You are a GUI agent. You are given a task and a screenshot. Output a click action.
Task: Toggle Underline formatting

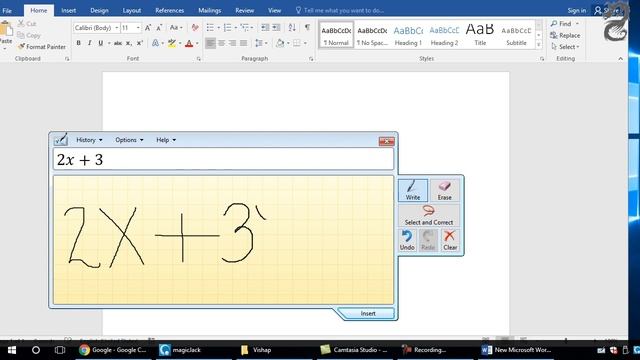100,43
